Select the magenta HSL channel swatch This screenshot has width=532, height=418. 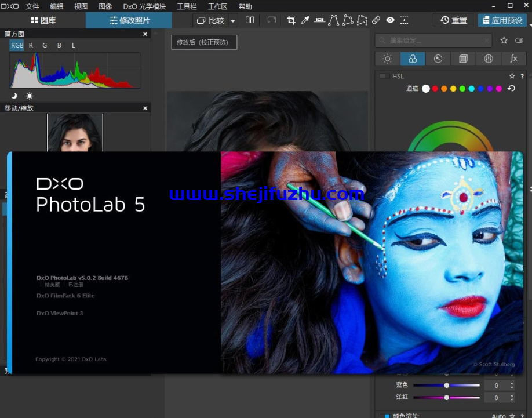pyautogui.click(x=499, y=89)
